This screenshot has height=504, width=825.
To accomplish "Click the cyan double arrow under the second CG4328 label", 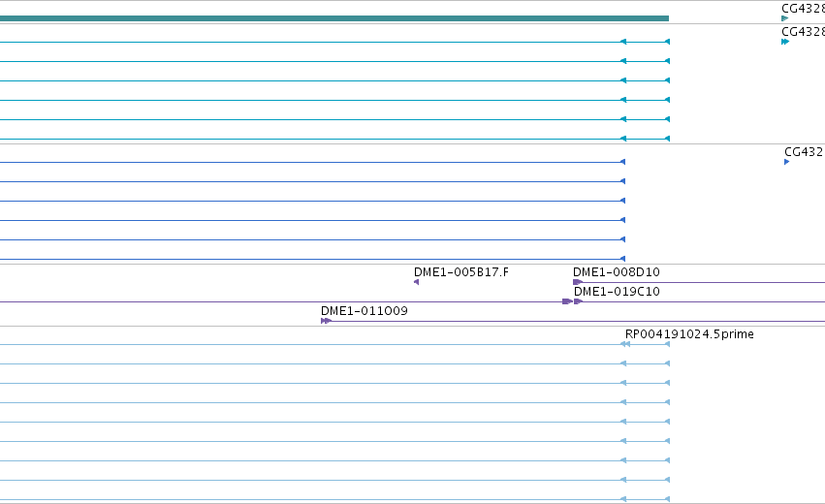I will (x=785, y=42).
